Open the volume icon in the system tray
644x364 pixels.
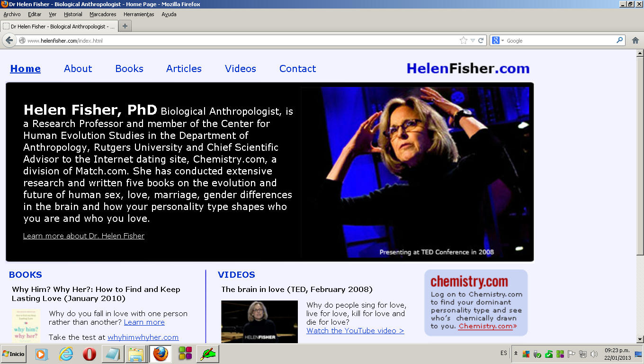pos(594,354)
